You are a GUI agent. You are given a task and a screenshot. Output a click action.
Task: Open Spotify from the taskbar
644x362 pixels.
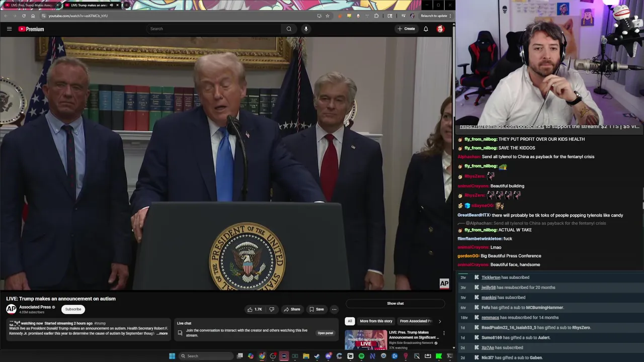[x=361, y=356]
